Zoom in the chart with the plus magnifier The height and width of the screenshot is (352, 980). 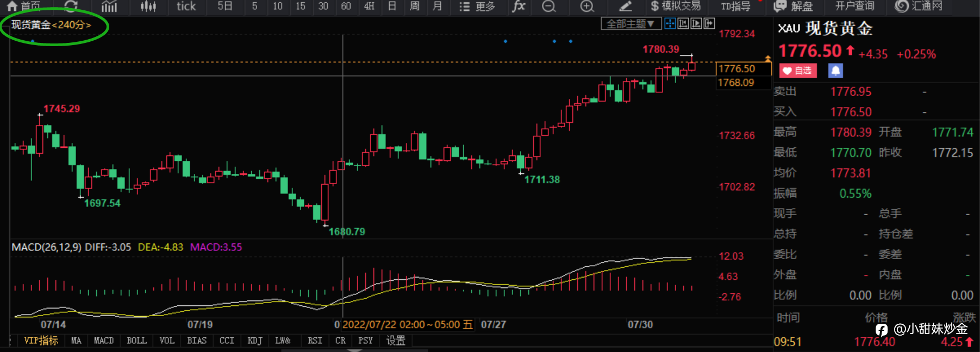tap(587, 7)
